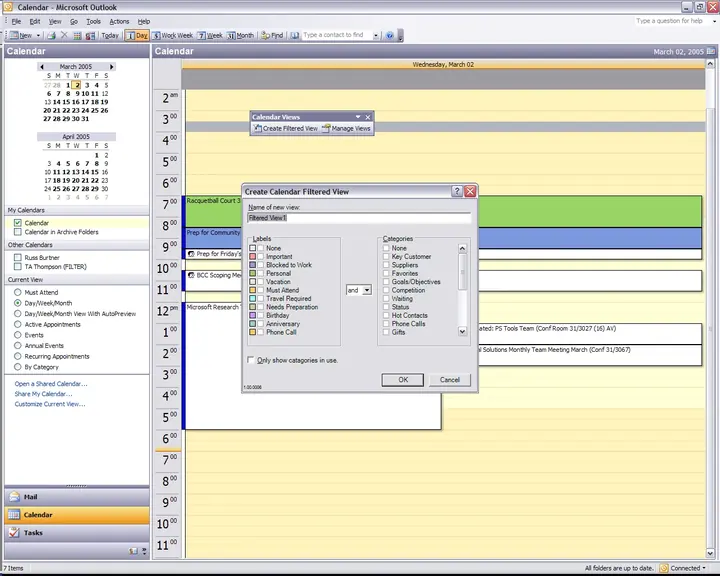Click the Find toolbar button

(272, 35)
